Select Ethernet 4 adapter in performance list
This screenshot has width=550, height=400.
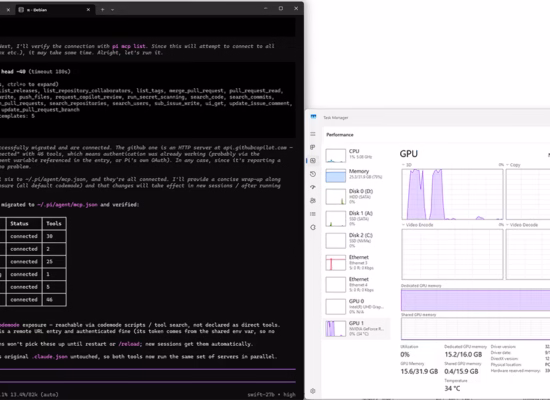point(357,285)
